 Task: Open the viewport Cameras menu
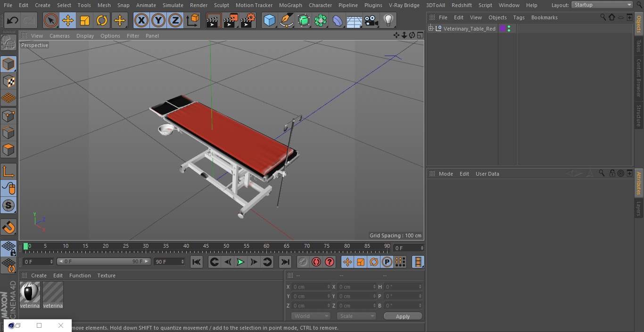[59, 36]
